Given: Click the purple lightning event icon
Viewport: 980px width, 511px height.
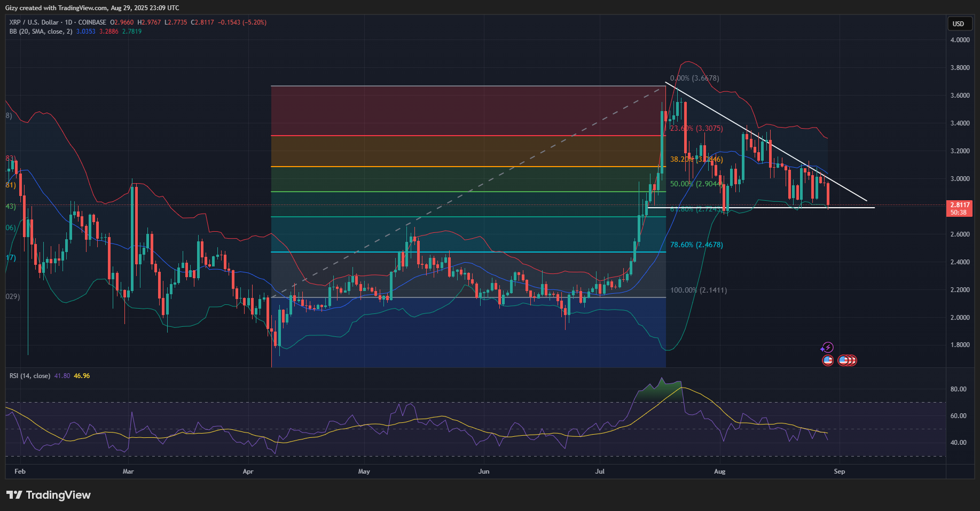Looking at the screenshot, I should click(x=827, y=348).
